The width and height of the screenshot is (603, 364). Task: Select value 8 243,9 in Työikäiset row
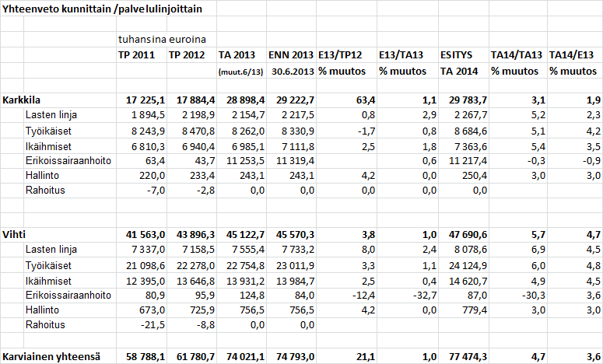point(148,131)
